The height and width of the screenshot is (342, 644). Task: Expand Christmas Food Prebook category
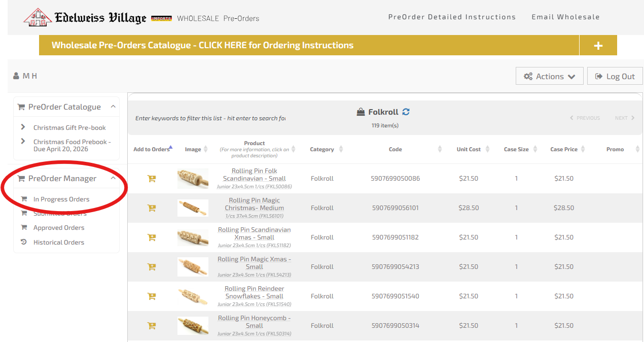click(23, 142)
